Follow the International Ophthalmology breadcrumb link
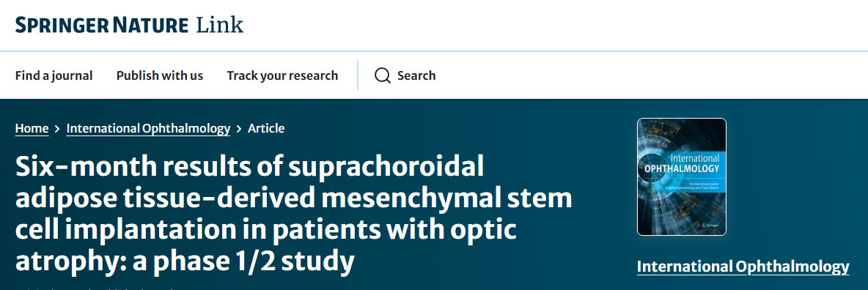 pos(148,128)
